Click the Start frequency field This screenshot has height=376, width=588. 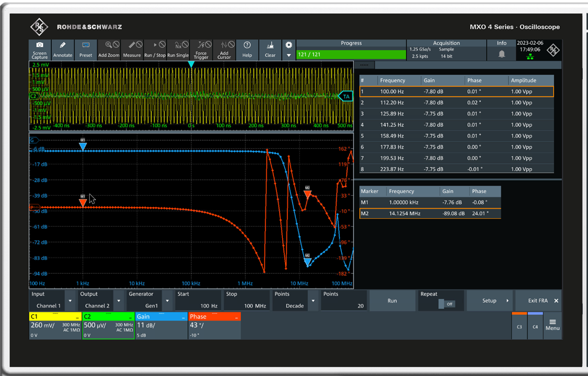coord(198,300)
